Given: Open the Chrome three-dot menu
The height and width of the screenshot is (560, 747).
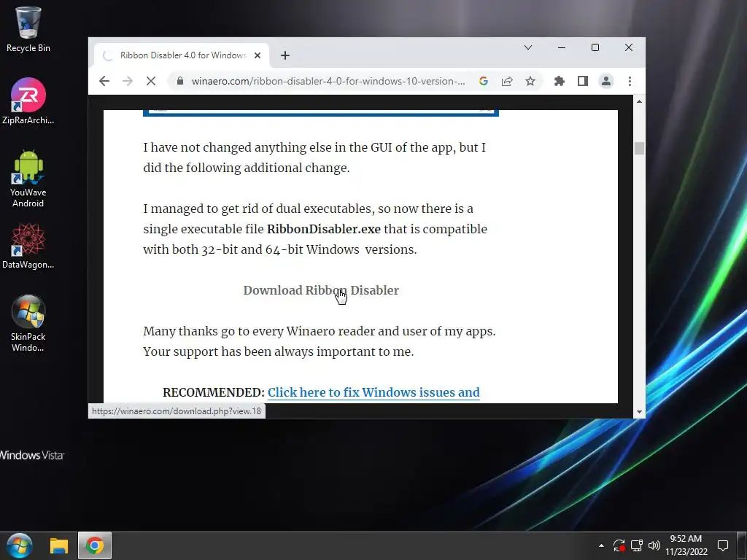Looking at the screenshot, I should [x=630, y=81].
